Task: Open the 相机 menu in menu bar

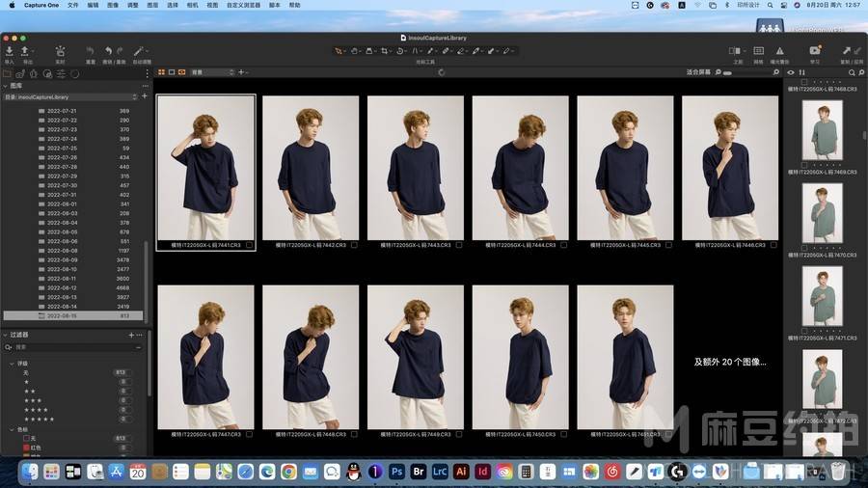Action: click(x=192, y=5)
